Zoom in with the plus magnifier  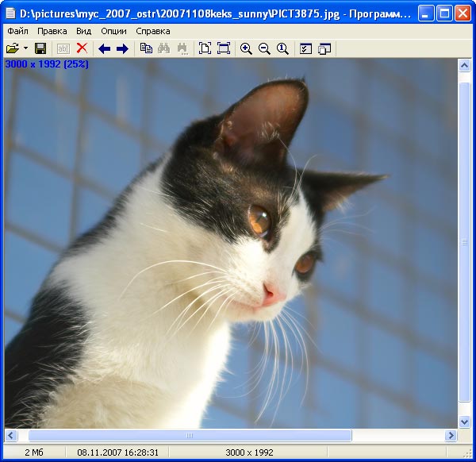(x=246, y=48)
